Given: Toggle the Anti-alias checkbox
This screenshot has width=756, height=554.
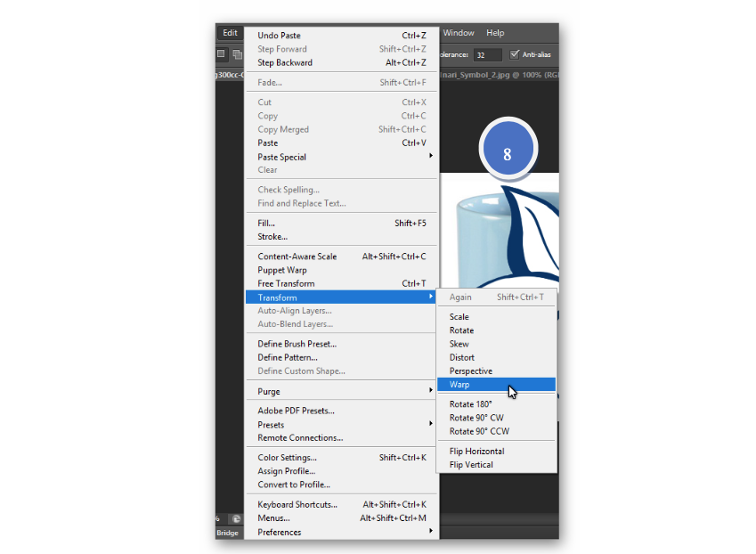Looking at the screenshot, I should [515, 54].
